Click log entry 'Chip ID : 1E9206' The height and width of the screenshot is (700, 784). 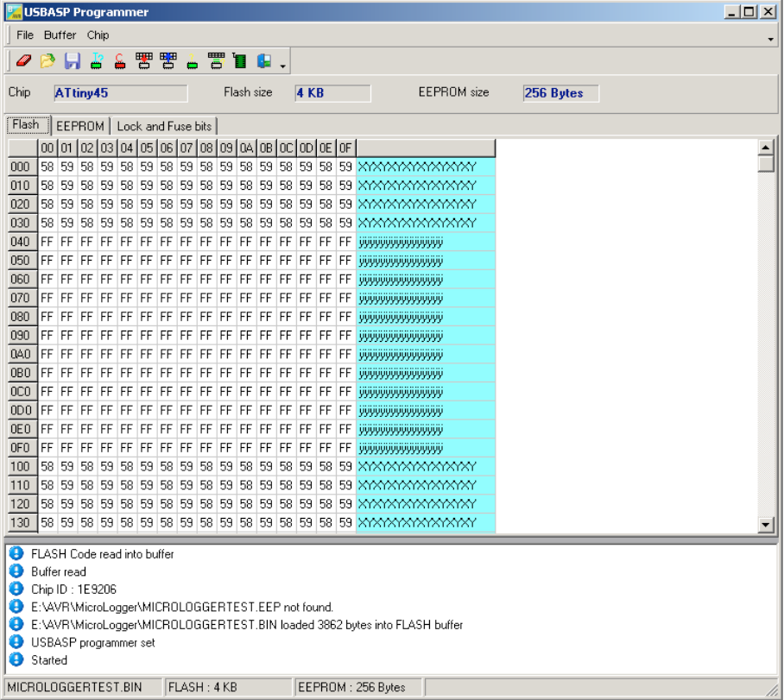point(73,590)
